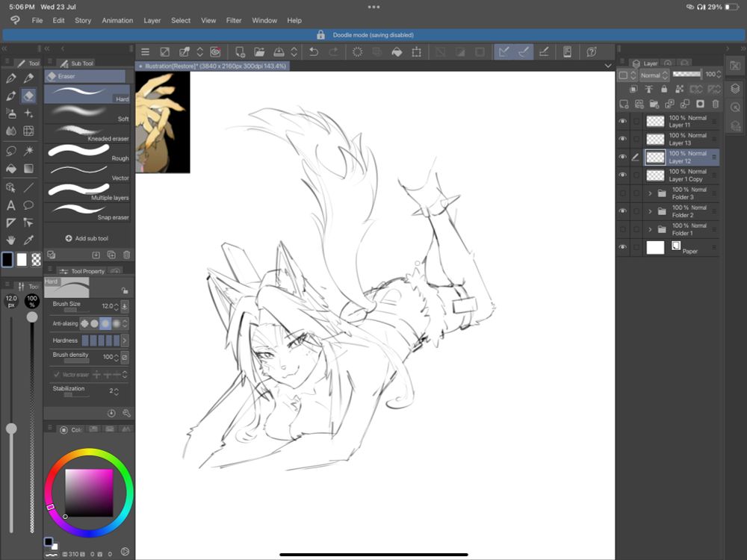Delete sub tool with the trash icon
Image resolution: width=747 pixels, height=560 pixels.
[127, 255]
